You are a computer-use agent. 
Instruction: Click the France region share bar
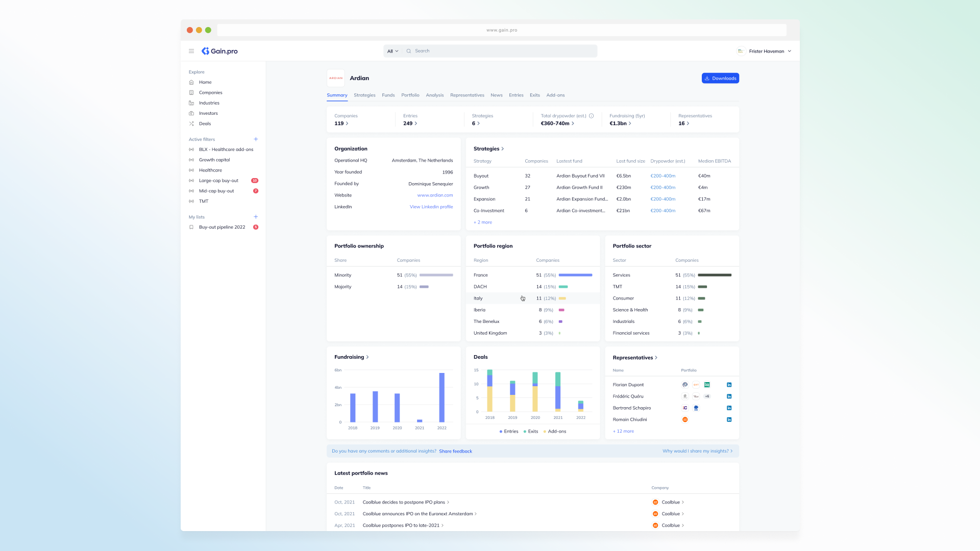576,275
